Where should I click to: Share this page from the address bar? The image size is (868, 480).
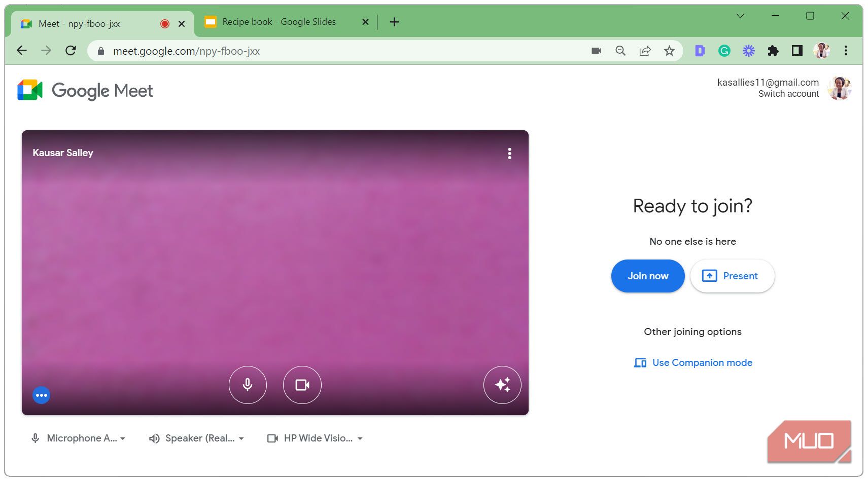[645, 51]
